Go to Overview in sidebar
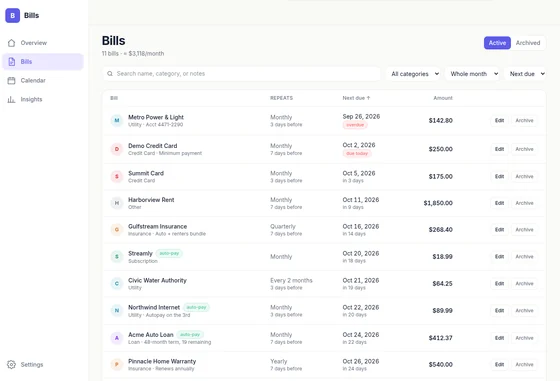Viewport: 560px width, 381px height. pos(43,43)
